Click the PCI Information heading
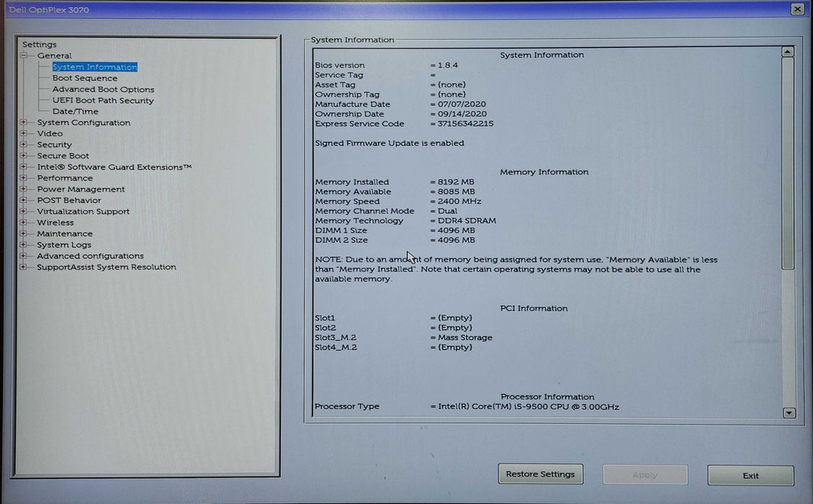This screenshot has height=504, width=813. (534, 308)
